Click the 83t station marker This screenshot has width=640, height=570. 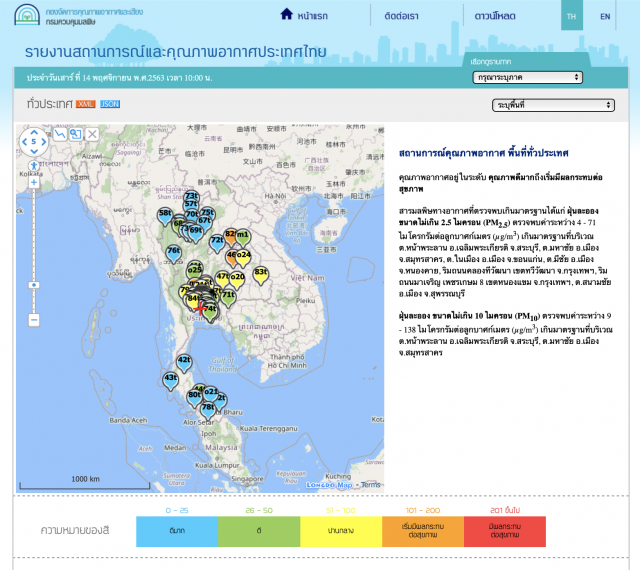point(261,275)
